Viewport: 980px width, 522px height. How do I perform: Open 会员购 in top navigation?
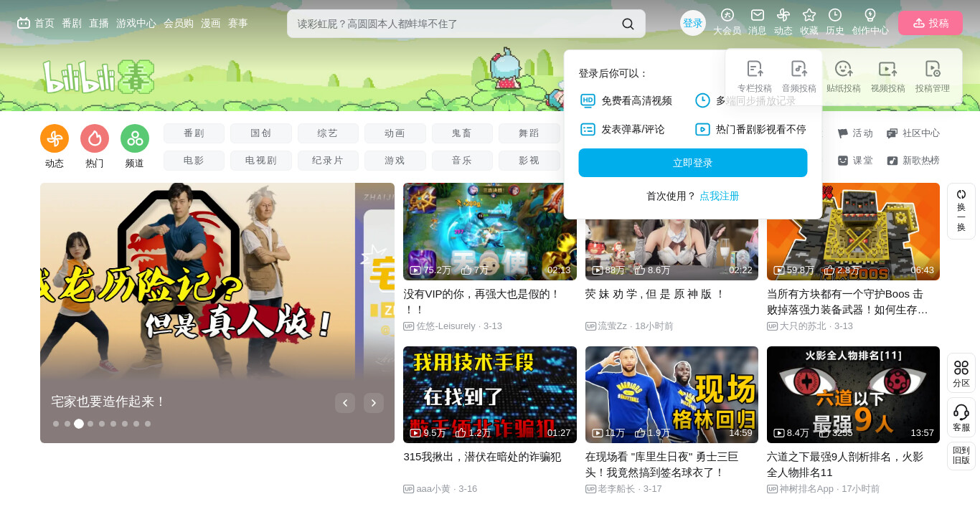[x=179, y=23]
